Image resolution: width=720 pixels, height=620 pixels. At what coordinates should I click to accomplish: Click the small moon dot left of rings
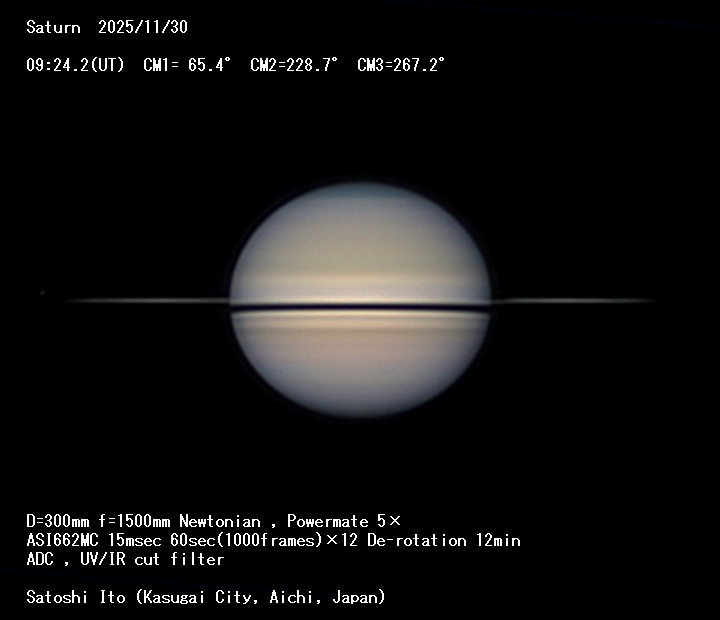[42, 293]
